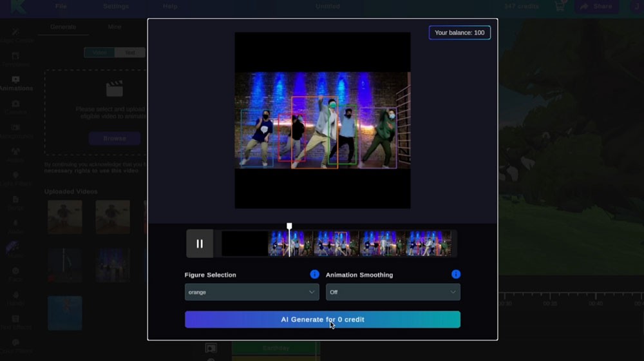
Task: Click the orange-boxed dancer in the preview
Action: tap(315, 132)
